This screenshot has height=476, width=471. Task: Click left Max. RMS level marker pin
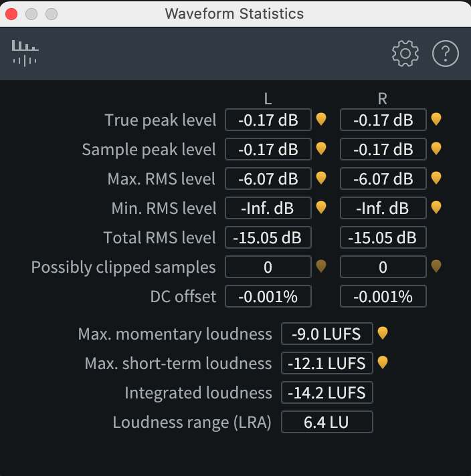pos(321,178)
